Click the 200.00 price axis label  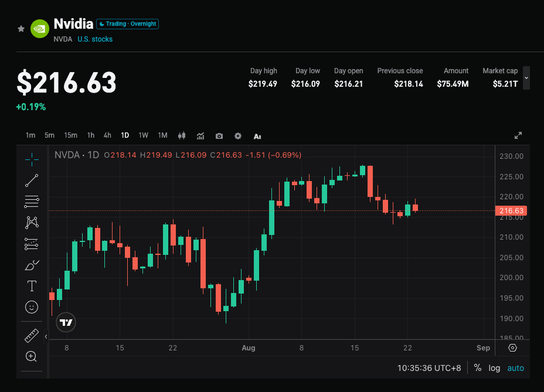511,278
